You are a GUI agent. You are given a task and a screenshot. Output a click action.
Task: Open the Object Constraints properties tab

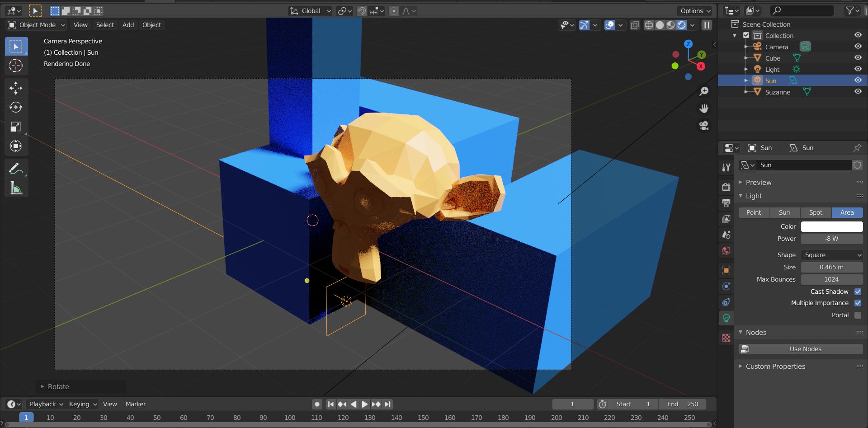(x=726, y=302)
